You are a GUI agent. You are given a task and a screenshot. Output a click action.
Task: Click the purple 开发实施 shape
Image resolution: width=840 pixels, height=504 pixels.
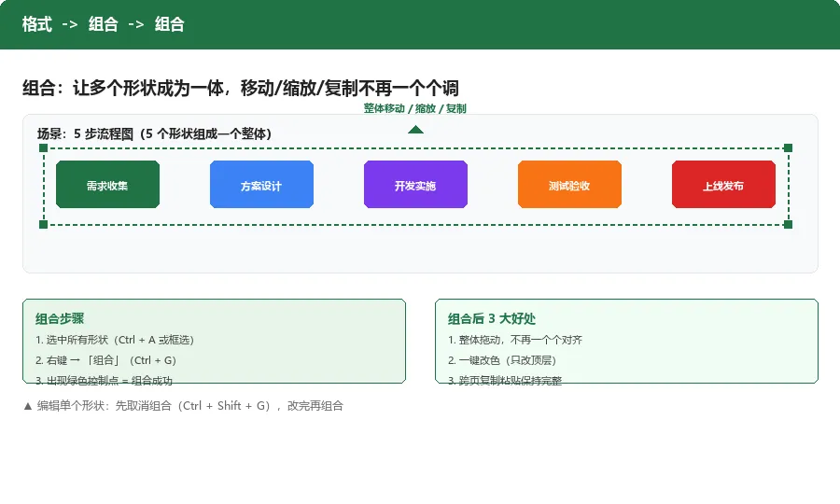point(415,184)
